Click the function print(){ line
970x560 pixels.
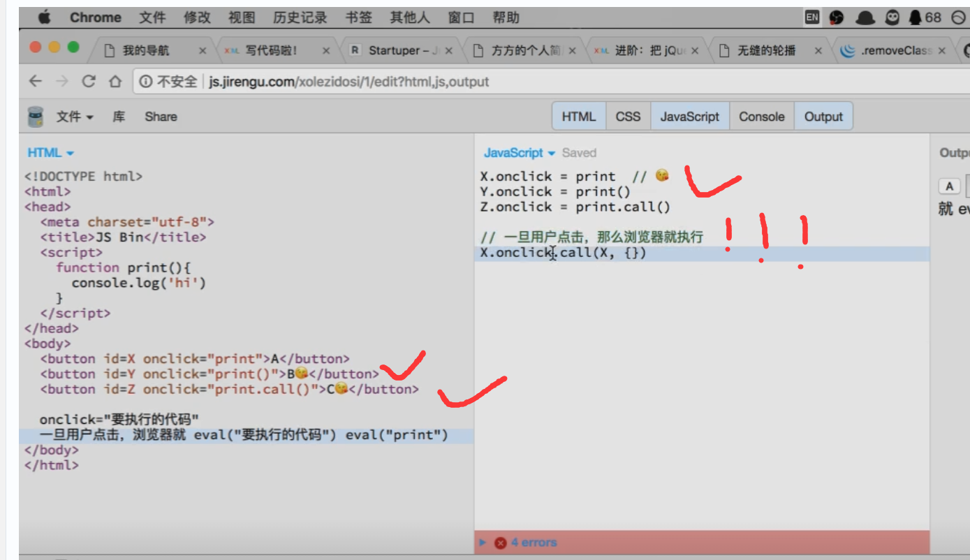pyautogui.click(x=124, y=267)
